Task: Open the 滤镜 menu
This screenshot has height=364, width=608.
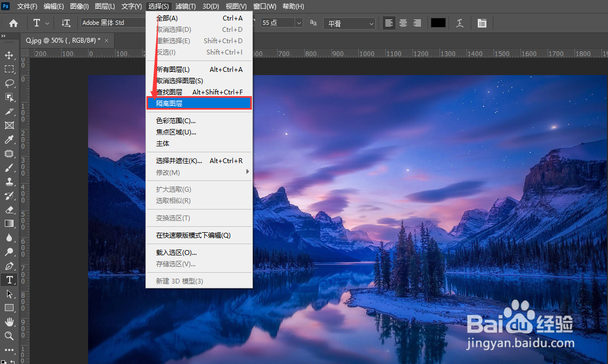Action: coord(186,6)
